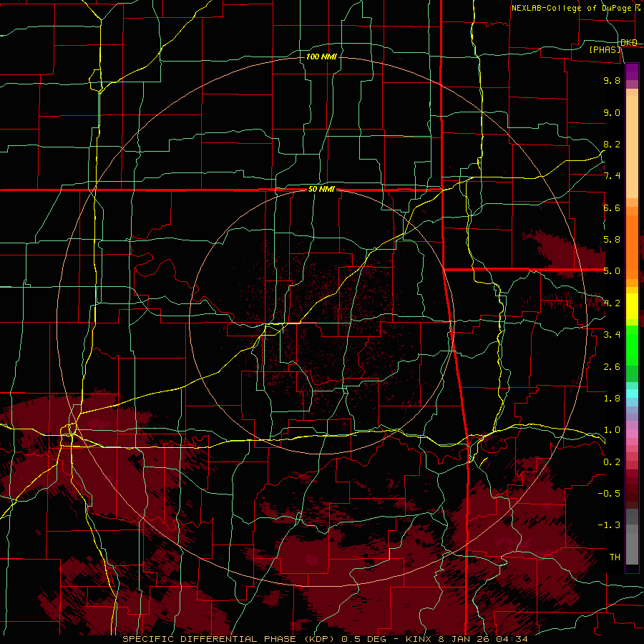
Task: Click the 'NEXLAB-College of DuPage' credit text
Action: click(571, 8)
